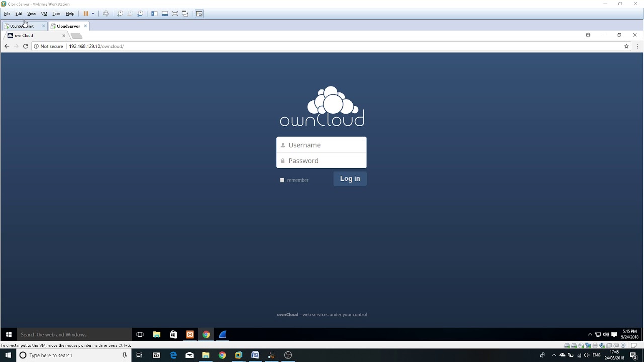
Task: Toggle the thumbnail bar icon
Action: click(x=165, y=14)
